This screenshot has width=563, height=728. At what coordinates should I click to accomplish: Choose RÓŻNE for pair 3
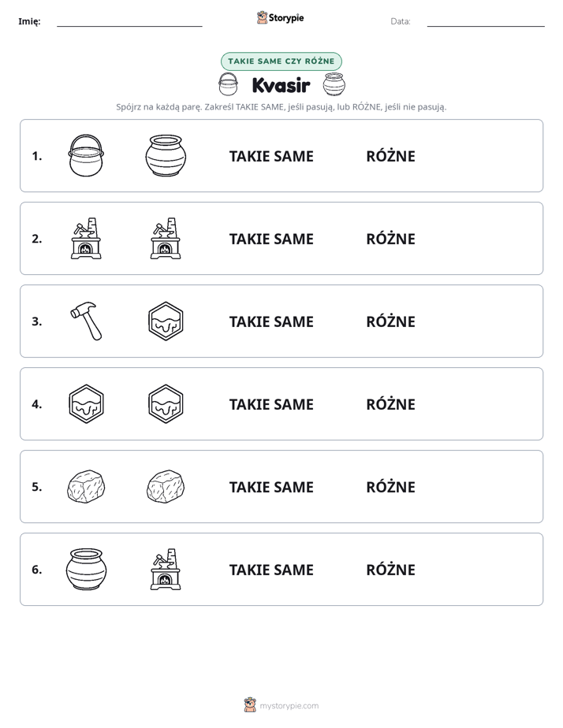click(390, 321)
